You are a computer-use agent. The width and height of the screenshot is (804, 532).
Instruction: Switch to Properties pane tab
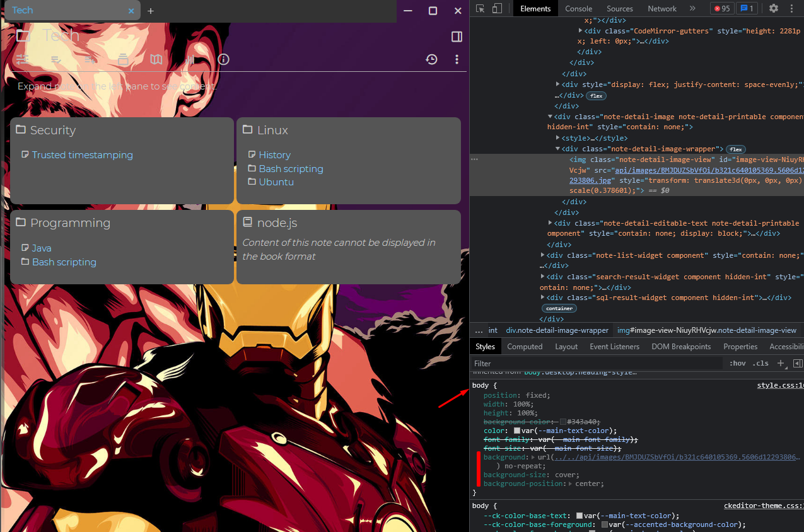(740, 347)
